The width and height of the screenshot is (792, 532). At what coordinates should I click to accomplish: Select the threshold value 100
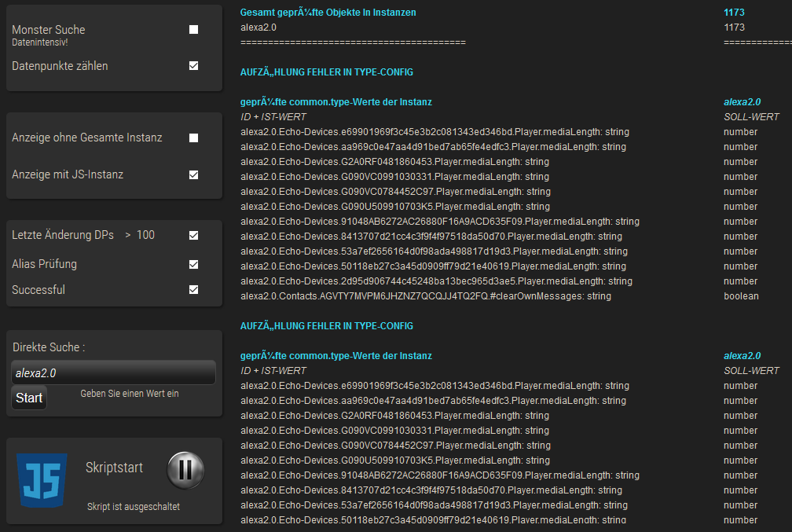145,235
